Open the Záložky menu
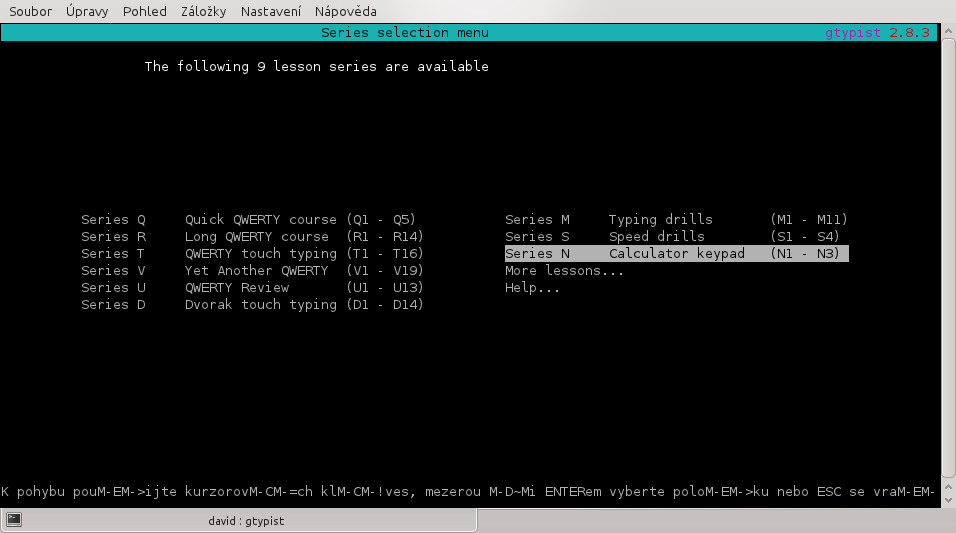Image resolution: width=956 pixels, height=533 pixels. pyautogui.click(x=203, y=12)
